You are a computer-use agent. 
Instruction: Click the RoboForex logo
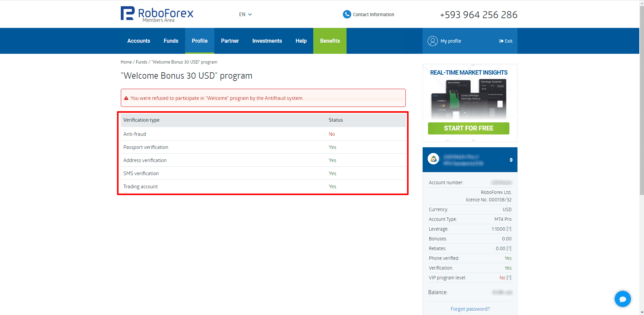(x=157, y=14)
